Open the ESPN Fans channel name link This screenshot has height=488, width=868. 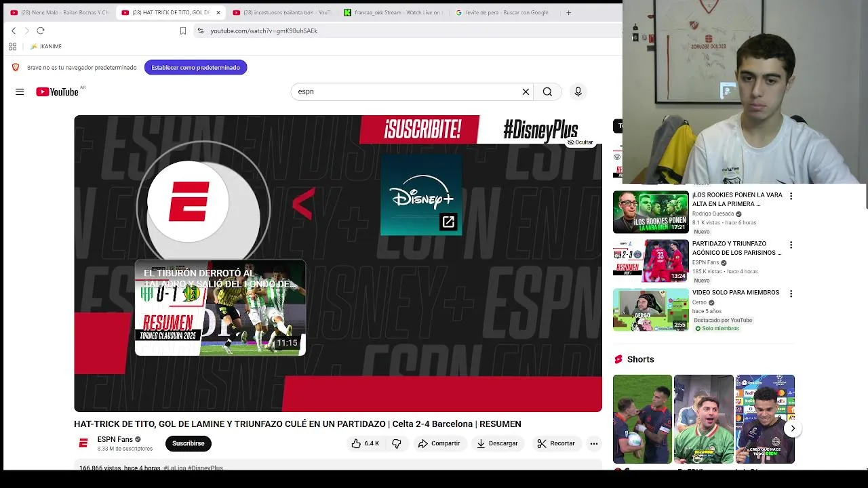tap(115, 439)
